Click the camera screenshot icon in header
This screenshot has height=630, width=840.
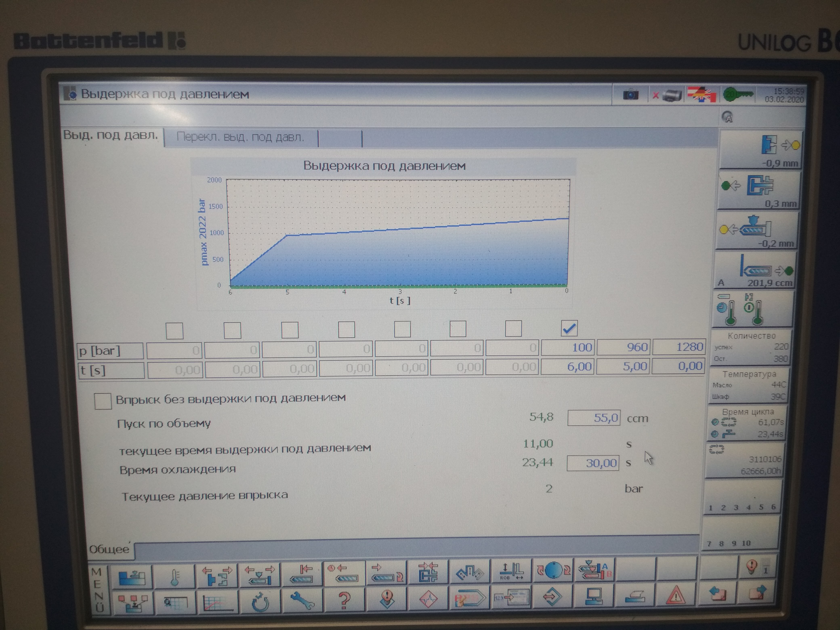tap(630, 94)
